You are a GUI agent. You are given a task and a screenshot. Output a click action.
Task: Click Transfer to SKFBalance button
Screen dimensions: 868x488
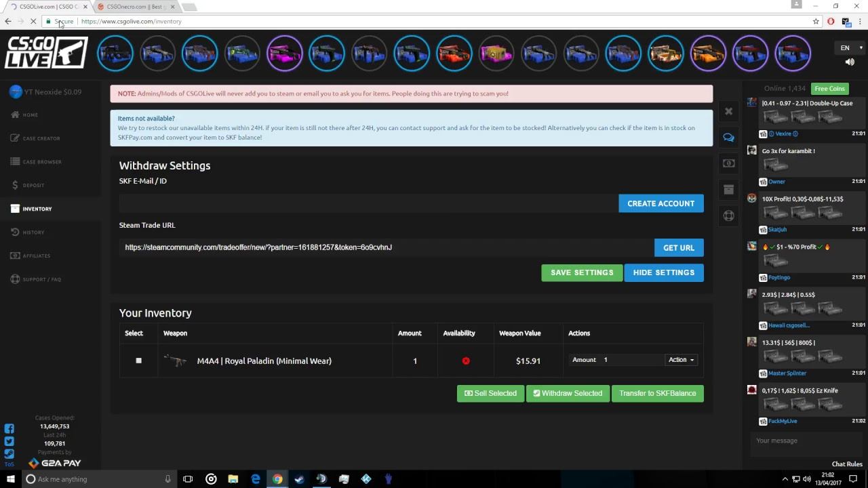(x=657, y=393)
